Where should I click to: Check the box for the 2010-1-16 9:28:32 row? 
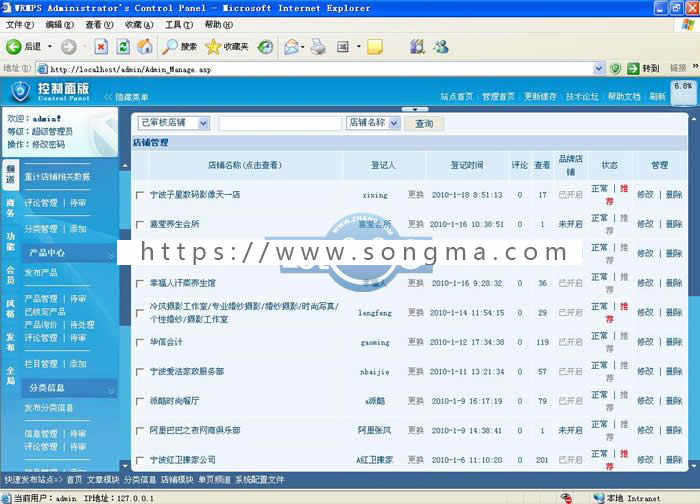pos(140,283)
